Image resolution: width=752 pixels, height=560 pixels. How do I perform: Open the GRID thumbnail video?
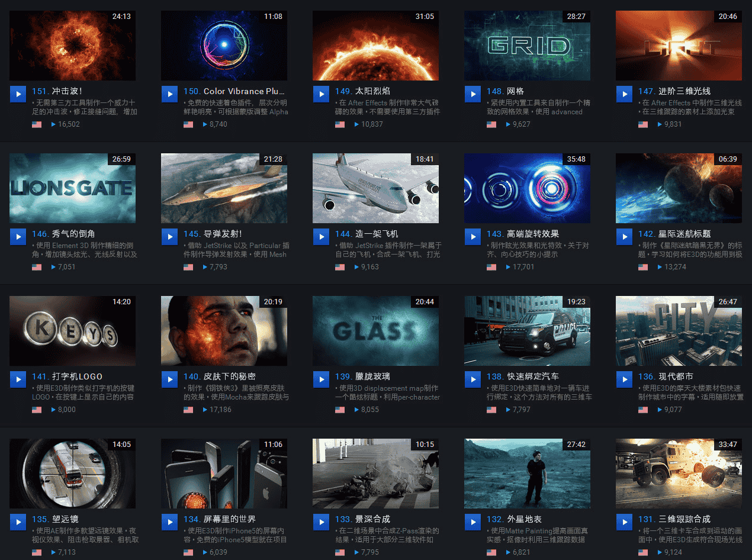(x=527, y=46)
